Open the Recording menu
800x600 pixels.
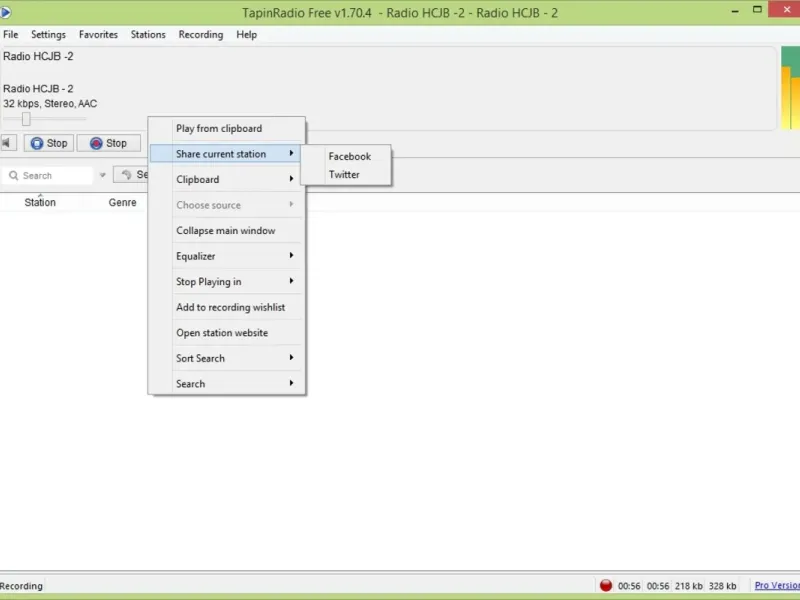tap(201, 35)
